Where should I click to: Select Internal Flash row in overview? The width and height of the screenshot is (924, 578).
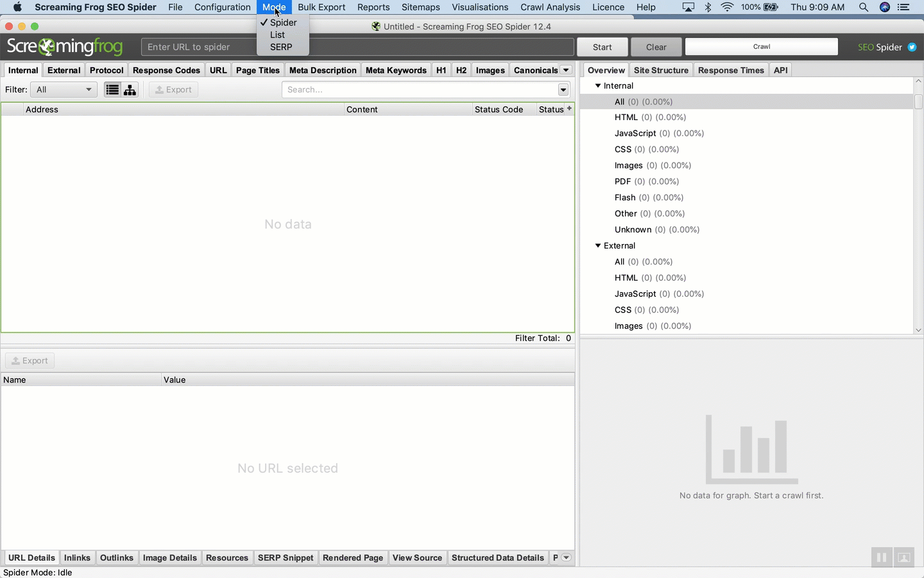[x=746, y=197]
